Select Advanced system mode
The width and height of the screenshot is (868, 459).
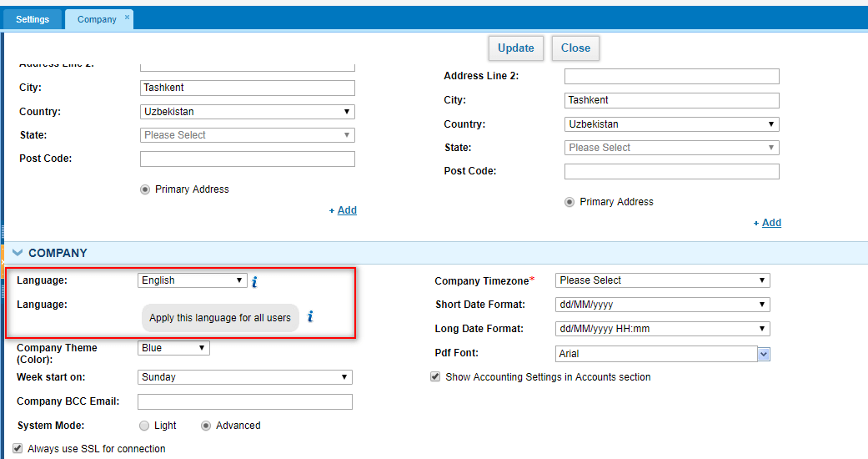(206, 426)
